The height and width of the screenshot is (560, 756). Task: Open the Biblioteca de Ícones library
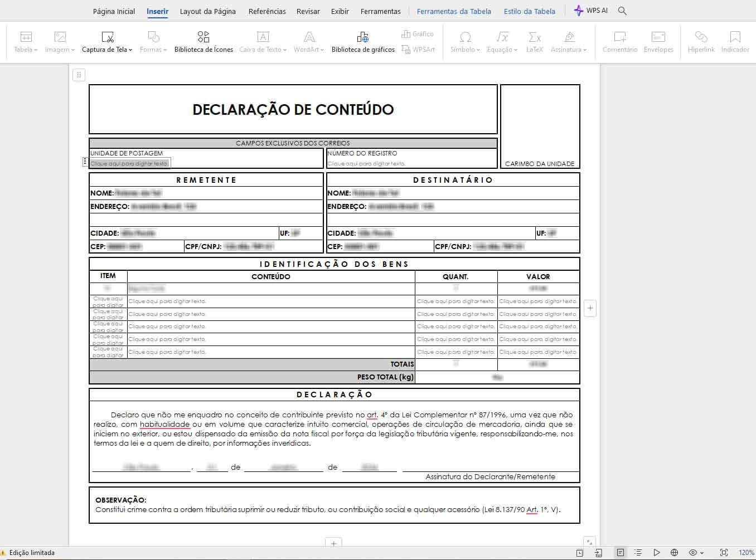pyautogui.click(x=203, y=42)
